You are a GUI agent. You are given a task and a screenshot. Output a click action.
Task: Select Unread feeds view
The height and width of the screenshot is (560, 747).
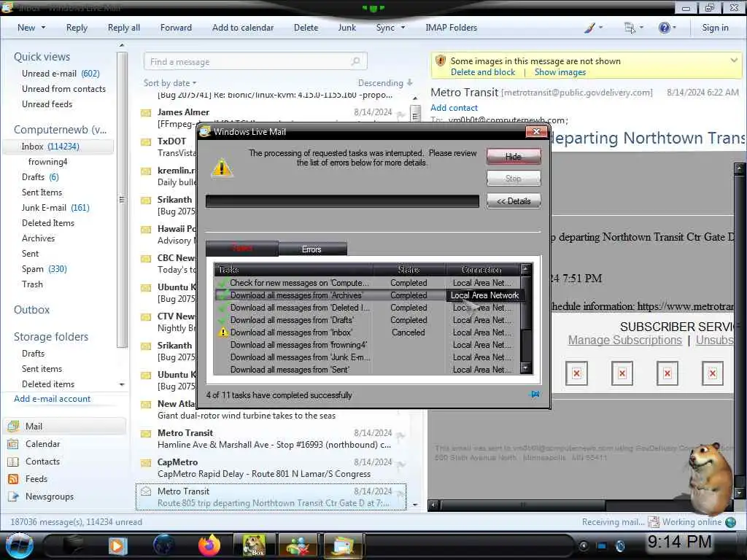(47, 104)
